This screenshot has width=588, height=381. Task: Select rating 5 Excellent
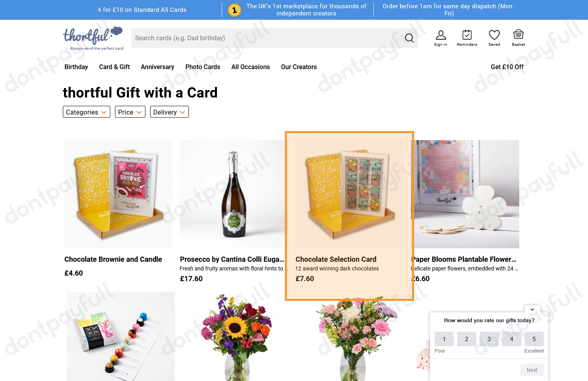[534, 339]
